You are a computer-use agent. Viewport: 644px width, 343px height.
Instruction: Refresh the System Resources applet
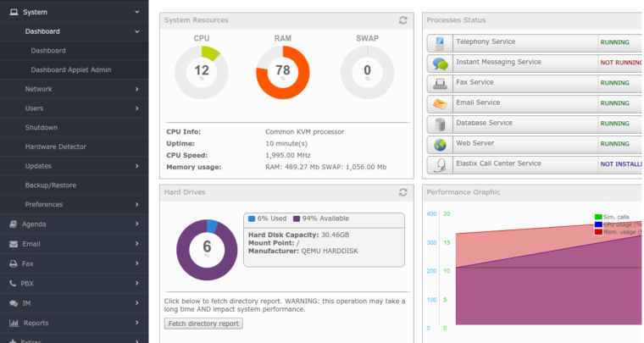click(x=402, y=20)
